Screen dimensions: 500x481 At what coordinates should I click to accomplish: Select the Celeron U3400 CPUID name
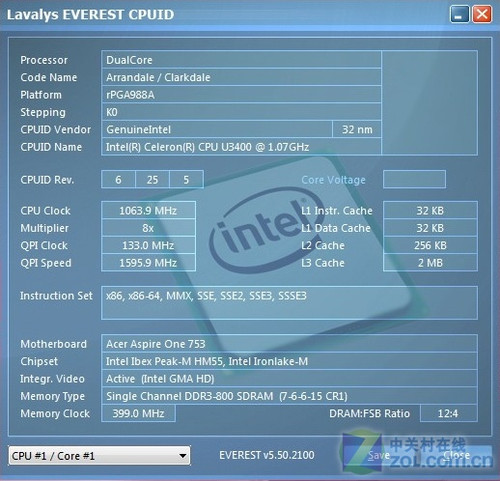point(241,147)
